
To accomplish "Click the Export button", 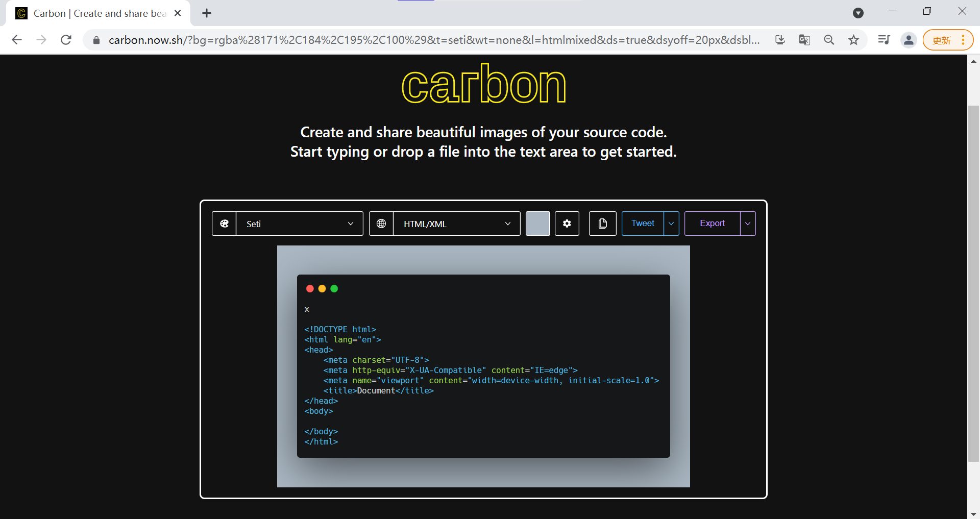I will coord(713,224).
